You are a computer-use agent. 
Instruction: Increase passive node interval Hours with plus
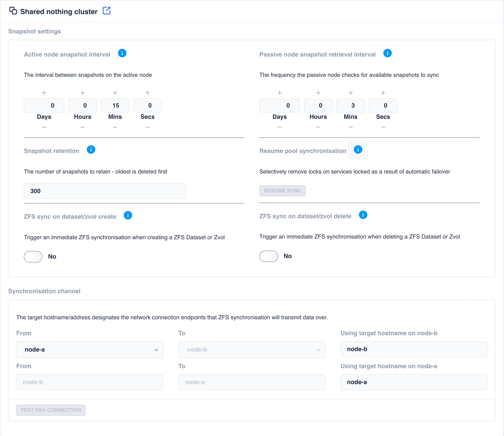tap(318, 93)
